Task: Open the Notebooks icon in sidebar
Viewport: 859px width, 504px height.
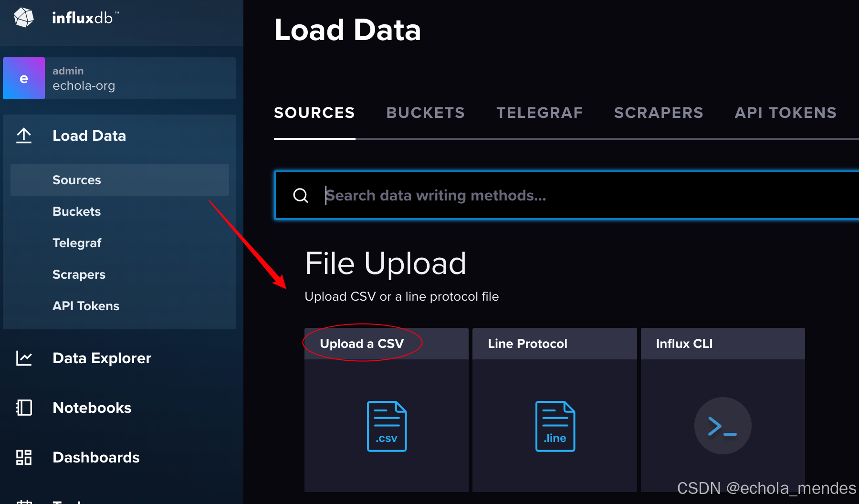Action: click(24, 408)
